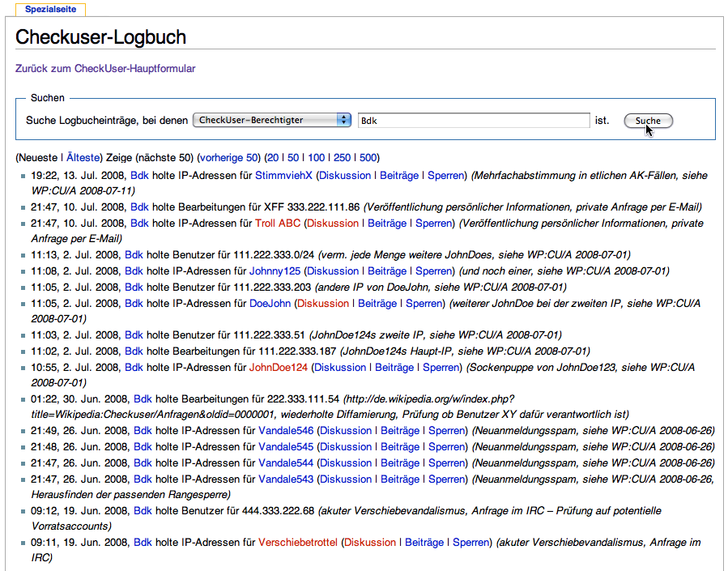Switch to the Spezialseite tab
This screenshot has height=571, width=728.
(x=50, y=9)
